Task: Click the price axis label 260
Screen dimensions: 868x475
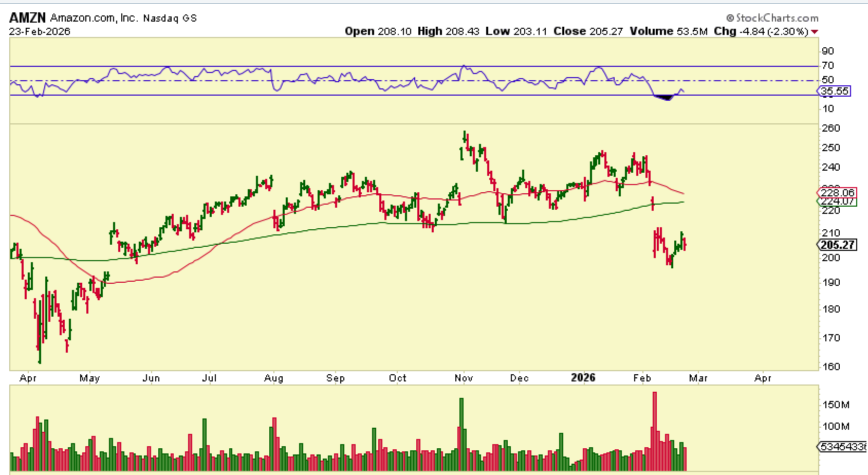Action: pos(831,128)
